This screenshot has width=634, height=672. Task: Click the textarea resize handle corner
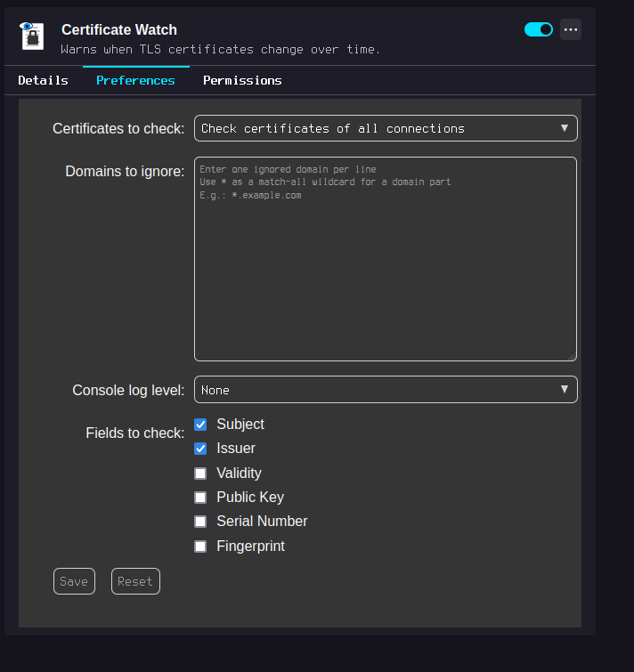click(x=572, y=356)
